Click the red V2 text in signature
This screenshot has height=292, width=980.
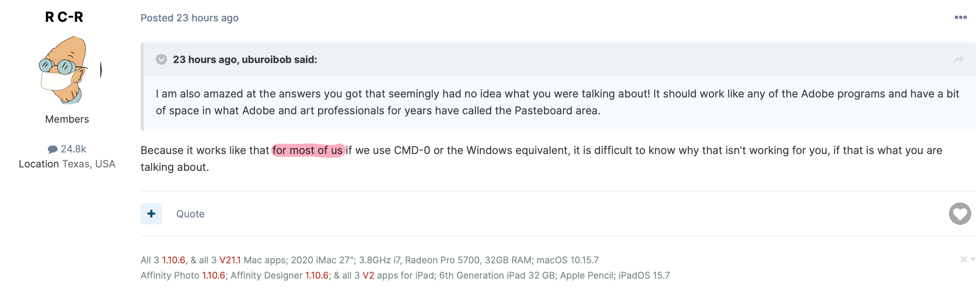click(x=368, y=276)
